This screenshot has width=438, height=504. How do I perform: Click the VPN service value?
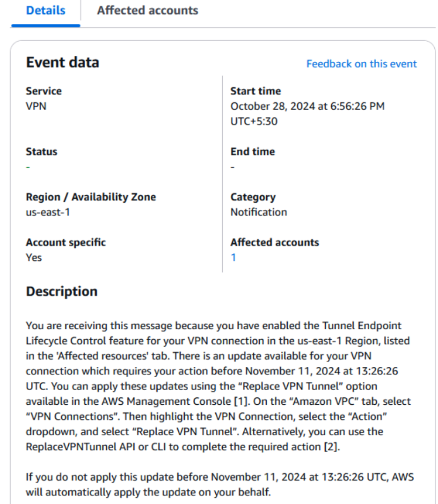[x=35, y=106]
